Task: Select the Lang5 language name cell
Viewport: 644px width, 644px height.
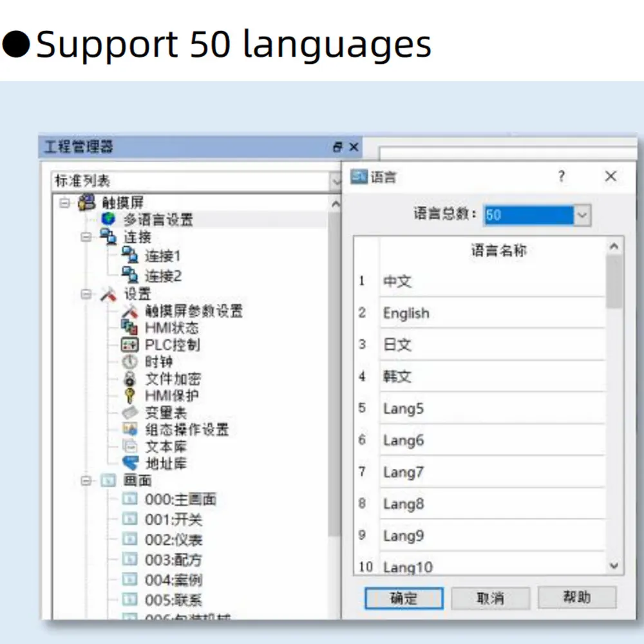Action: pyautogui.click(x=493, y=409)
